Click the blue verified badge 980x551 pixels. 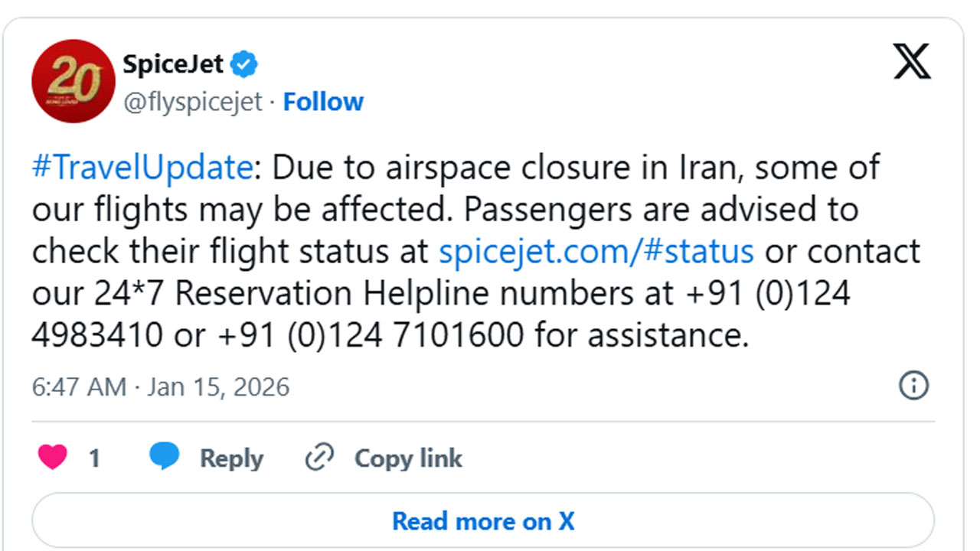point(245,65)
